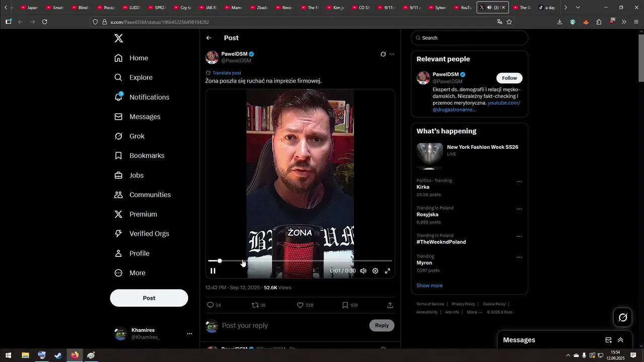Image resolution: width=644 pixels, height=362 pixels.
Task: Switch to YouTube tab
Action: point(463,8)
